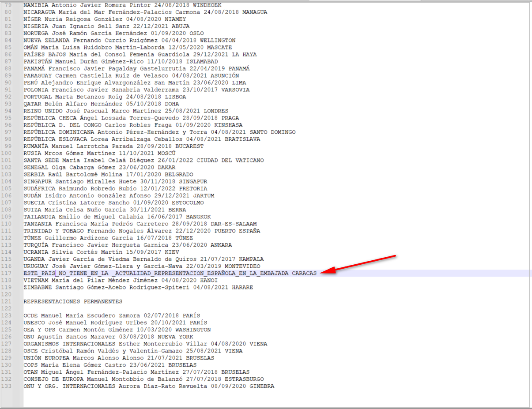Click the word CARACAS on the highlighted line
Image resolution: width=532 pixels, height=409 pixels.
[x=304, y=273]
